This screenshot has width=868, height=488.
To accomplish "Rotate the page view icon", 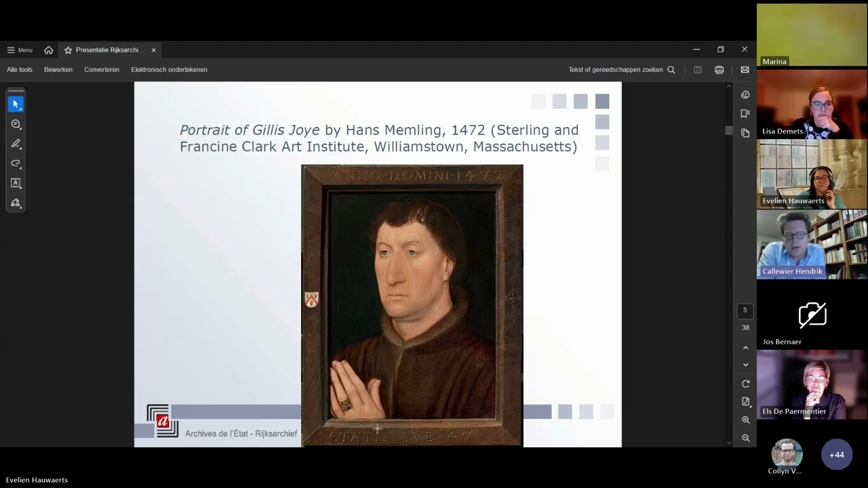I will 745,384.
